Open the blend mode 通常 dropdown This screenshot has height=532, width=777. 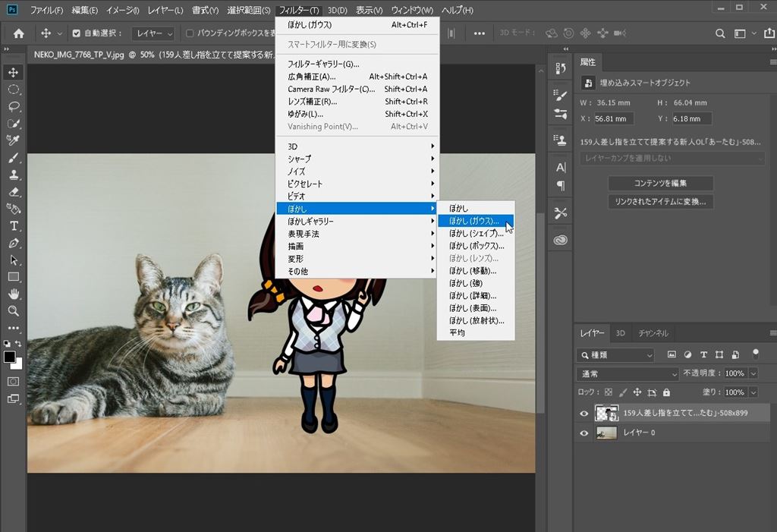pos(628,374)
